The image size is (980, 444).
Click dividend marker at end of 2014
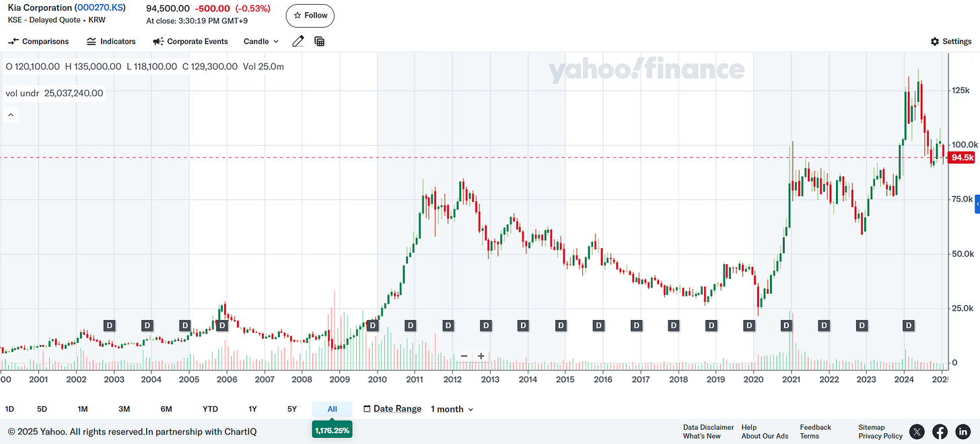tap(561, 325)
